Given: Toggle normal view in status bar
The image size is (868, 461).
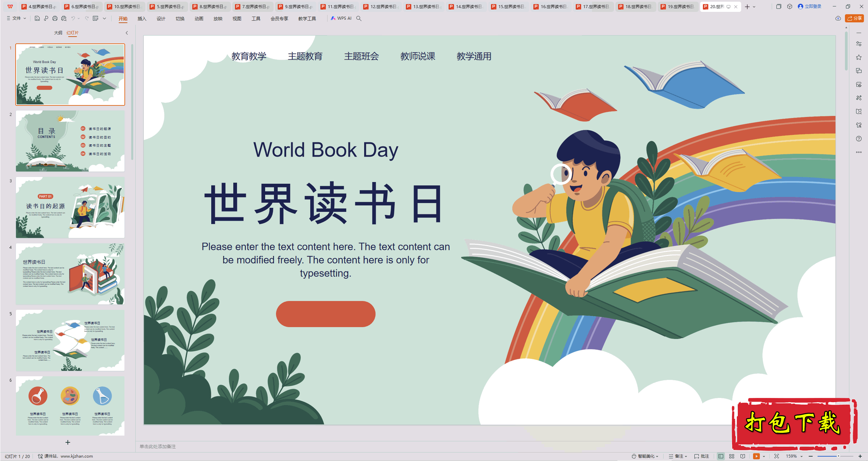Looking at the screenshot, I should tap(721, 456).
